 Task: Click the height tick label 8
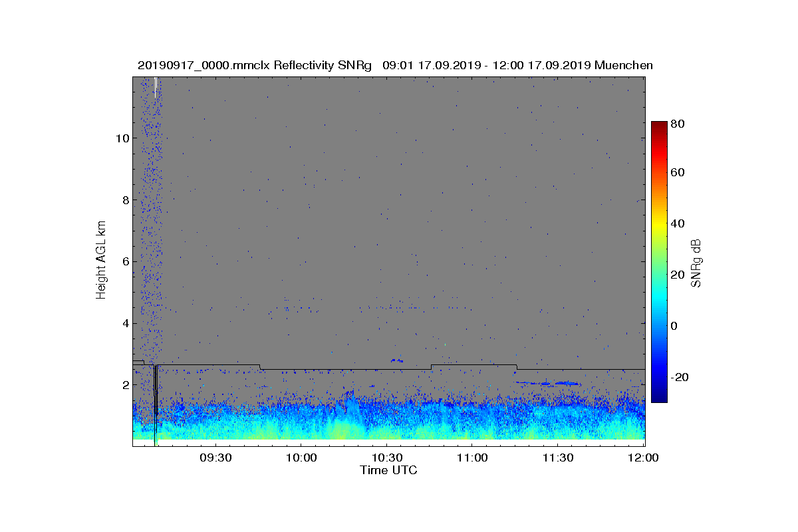pyautogui.click(x=124, y=199)
